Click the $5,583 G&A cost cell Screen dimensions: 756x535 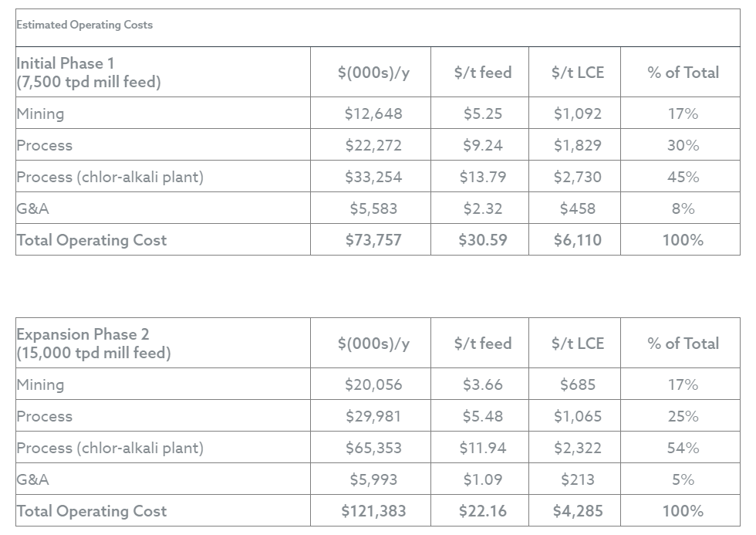pyautogui.click(x=373, y=208)
